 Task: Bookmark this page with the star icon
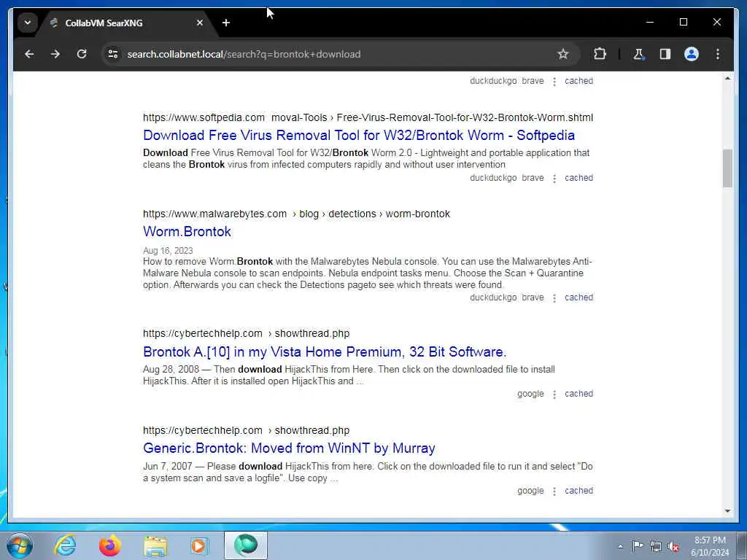coord(562,54)
